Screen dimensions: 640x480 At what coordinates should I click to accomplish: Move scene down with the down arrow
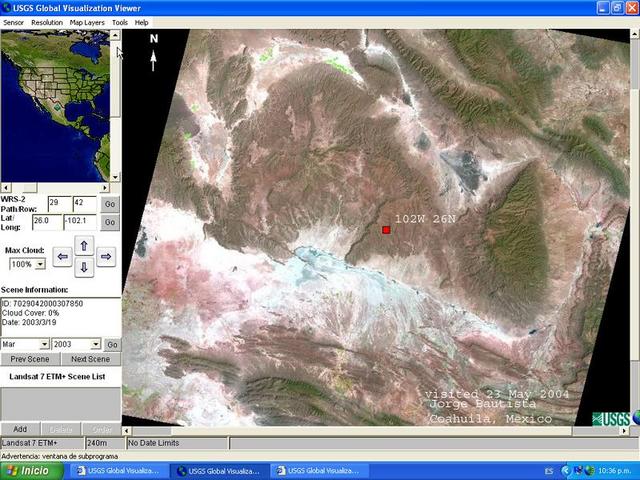point(84,268)
